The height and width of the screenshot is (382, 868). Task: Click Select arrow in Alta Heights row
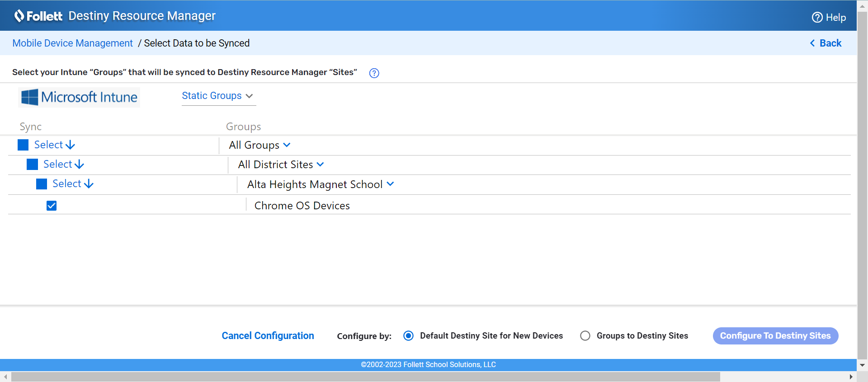coord(89,184)
